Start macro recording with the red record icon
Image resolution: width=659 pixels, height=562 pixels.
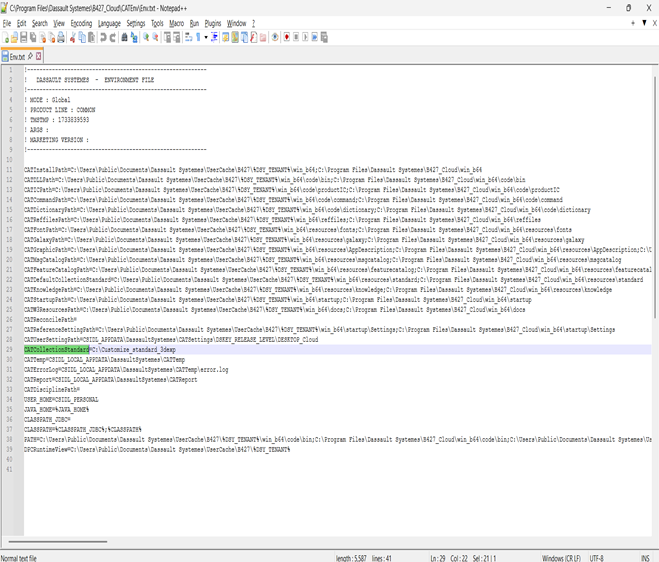click(x=288, y=37)
